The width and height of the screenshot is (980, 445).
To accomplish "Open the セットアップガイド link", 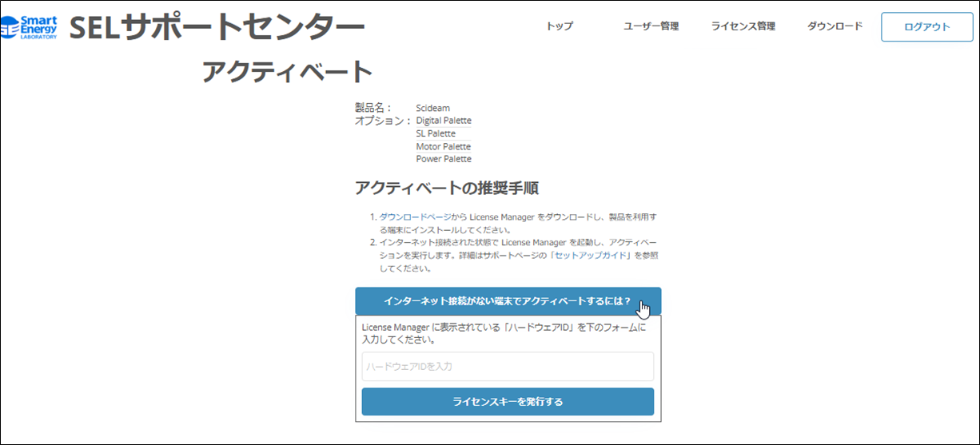I will [x=592, y=255].
